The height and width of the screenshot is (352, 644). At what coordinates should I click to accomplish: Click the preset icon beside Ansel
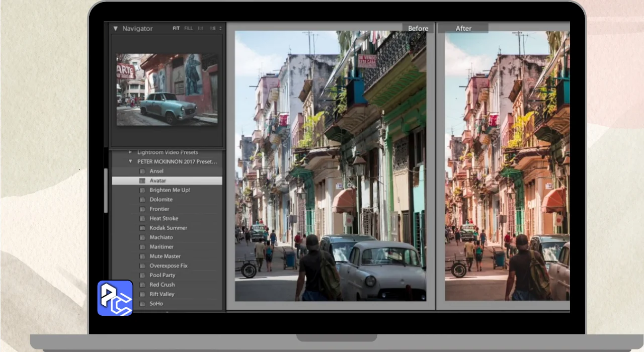click(x=142, y=171)
